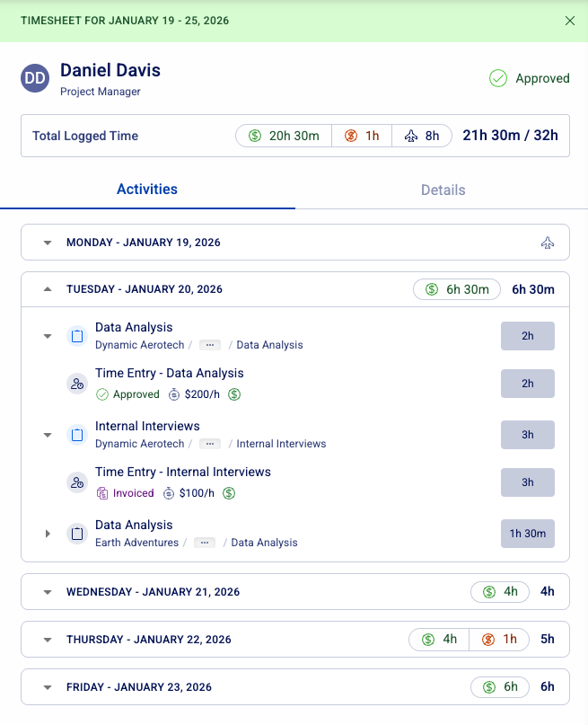Select the Activities tab

pyautogui.click(x=147, y=190)
